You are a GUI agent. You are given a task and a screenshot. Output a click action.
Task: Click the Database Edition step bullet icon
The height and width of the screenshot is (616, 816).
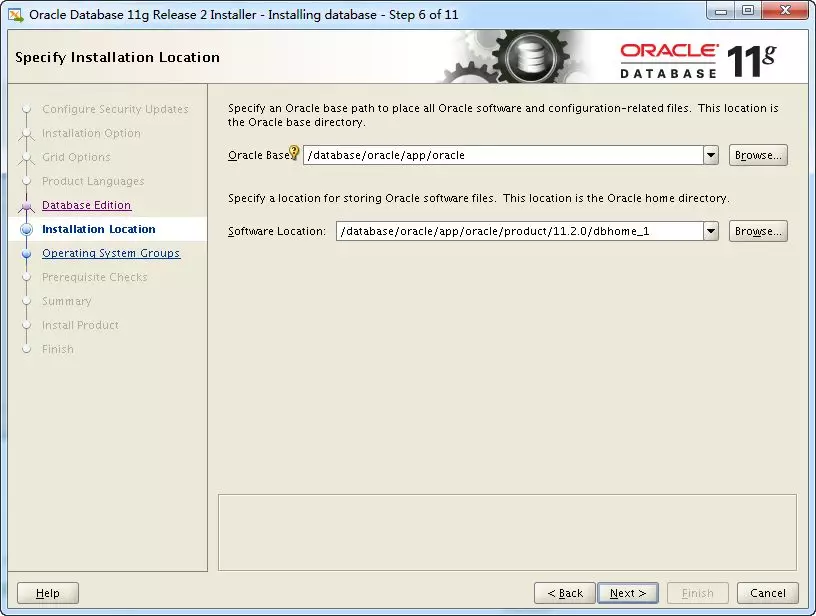point(27,206)
